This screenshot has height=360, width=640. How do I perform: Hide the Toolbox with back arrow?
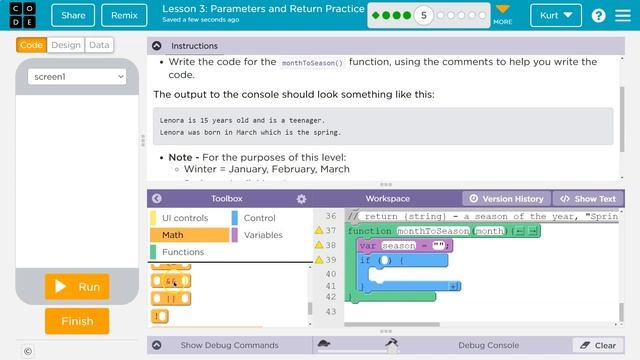157,198
